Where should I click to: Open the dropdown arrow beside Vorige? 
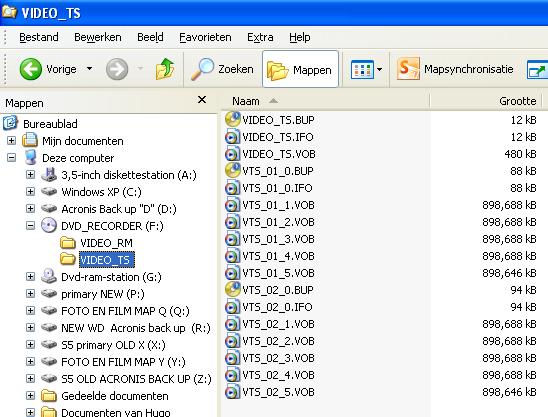pyautogui.click(x=89, y=69)
